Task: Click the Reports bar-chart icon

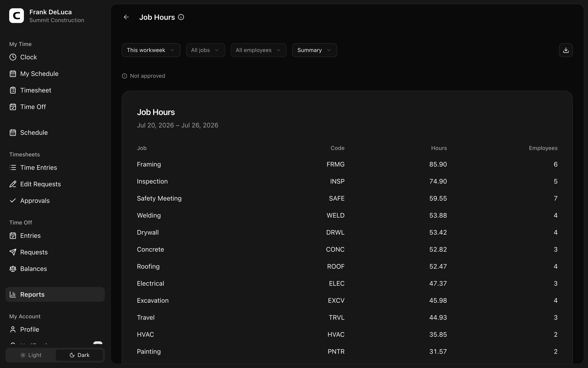Action: tap(13, 295)
